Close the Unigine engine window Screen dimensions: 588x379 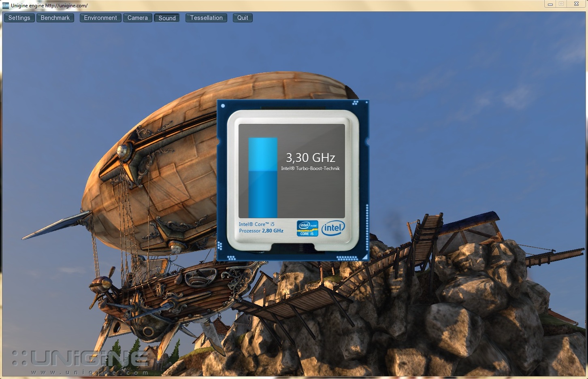pos(576,4)
